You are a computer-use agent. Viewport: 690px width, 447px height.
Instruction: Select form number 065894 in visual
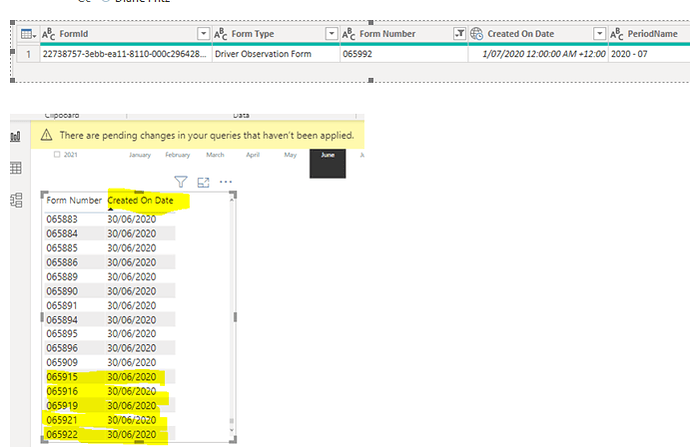62,320
